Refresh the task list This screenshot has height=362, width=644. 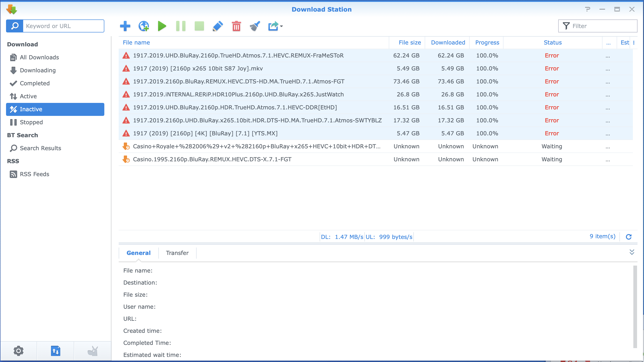point(629,236)
